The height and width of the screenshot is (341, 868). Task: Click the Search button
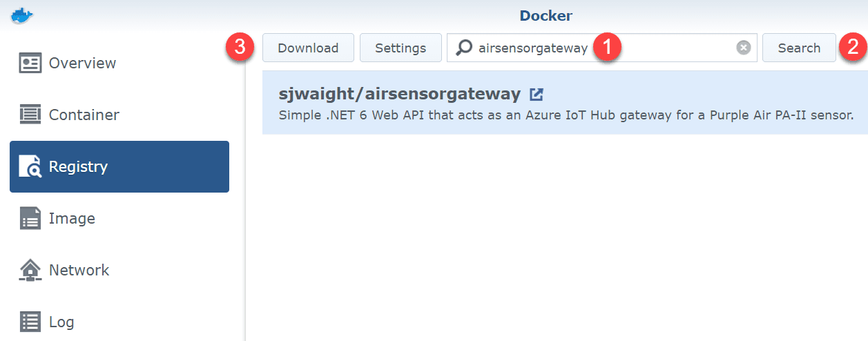pos(799,48)
